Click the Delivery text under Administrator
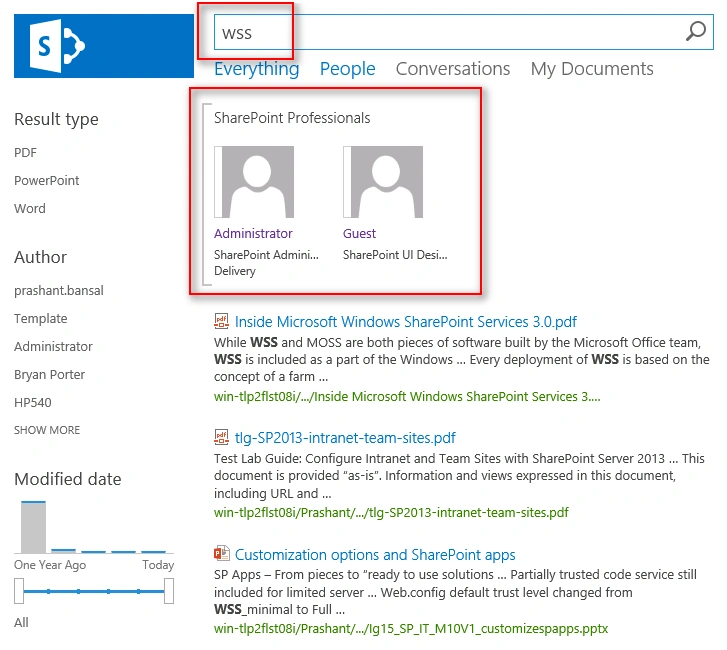 coord(235,271)
